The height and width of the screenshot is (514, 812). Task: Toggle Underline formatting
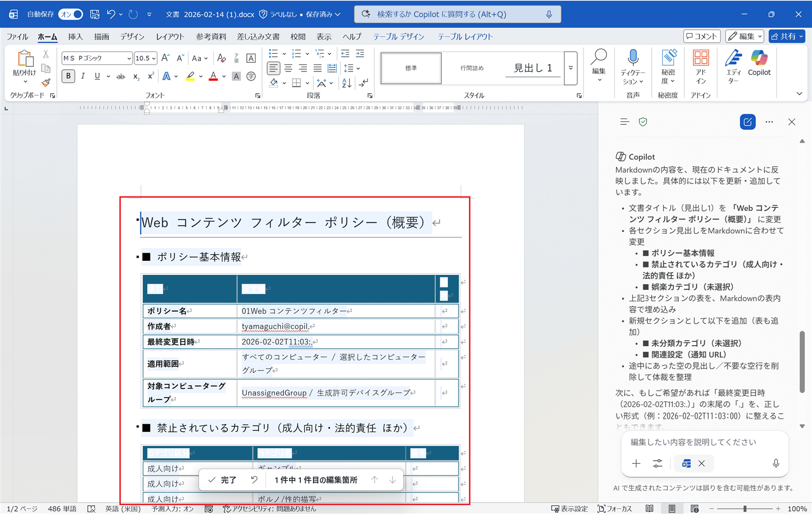pos(97,76)
